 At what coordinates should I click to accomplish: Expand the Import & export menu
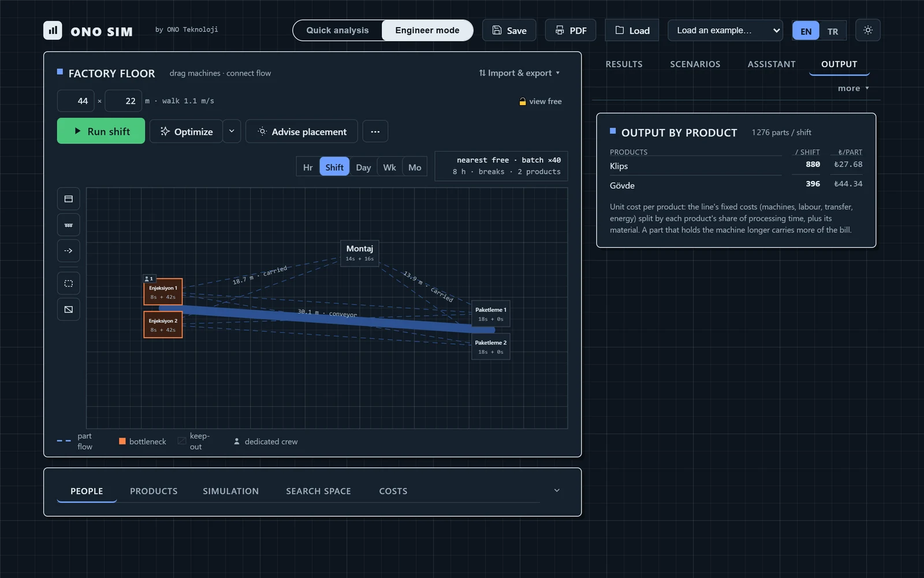(519, 73)
